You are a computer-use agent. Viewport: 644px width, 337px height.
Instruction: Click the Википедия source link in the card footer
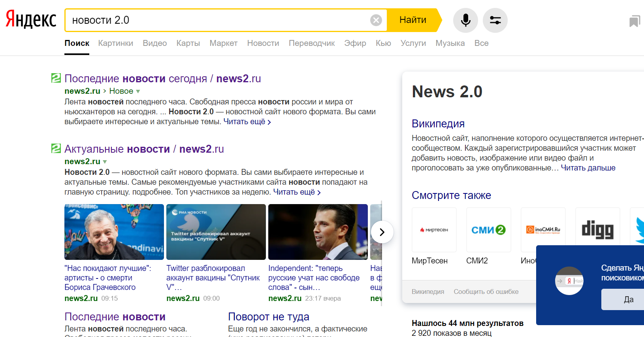pos(428,292)
